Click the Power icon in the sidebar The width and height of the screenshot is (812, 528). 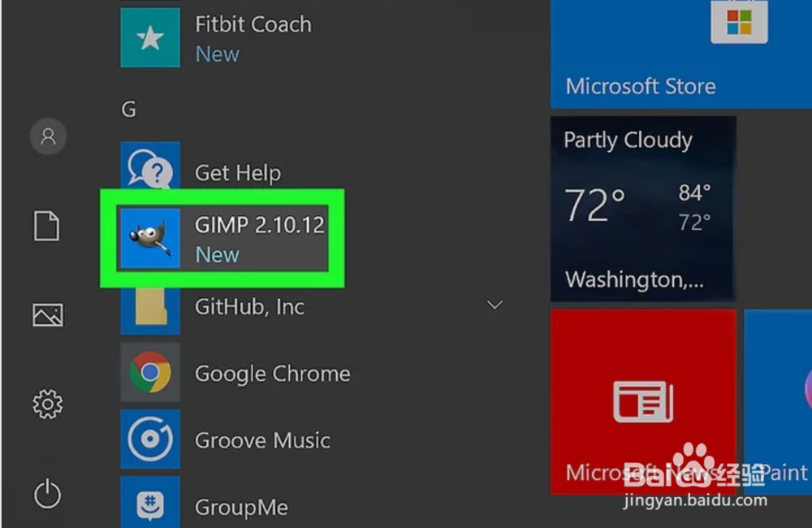(48, 493)
